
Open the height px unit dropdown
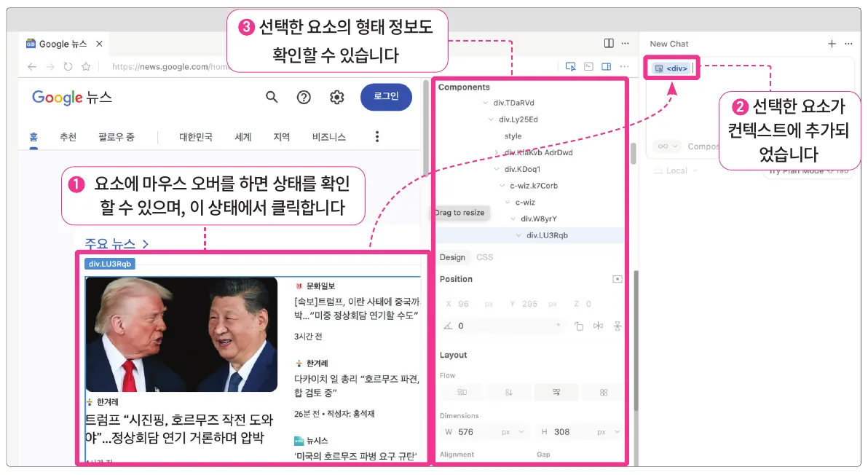(608, 432)
